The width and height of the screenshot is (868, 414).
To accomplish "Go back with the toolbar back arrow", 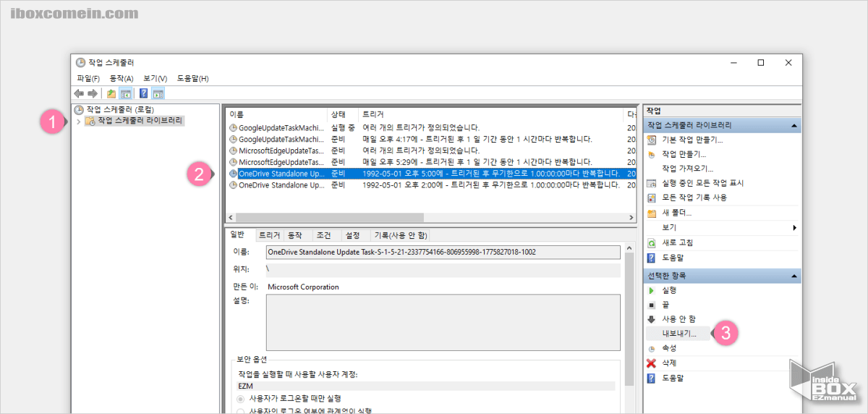I will click(x=79, y=93).
